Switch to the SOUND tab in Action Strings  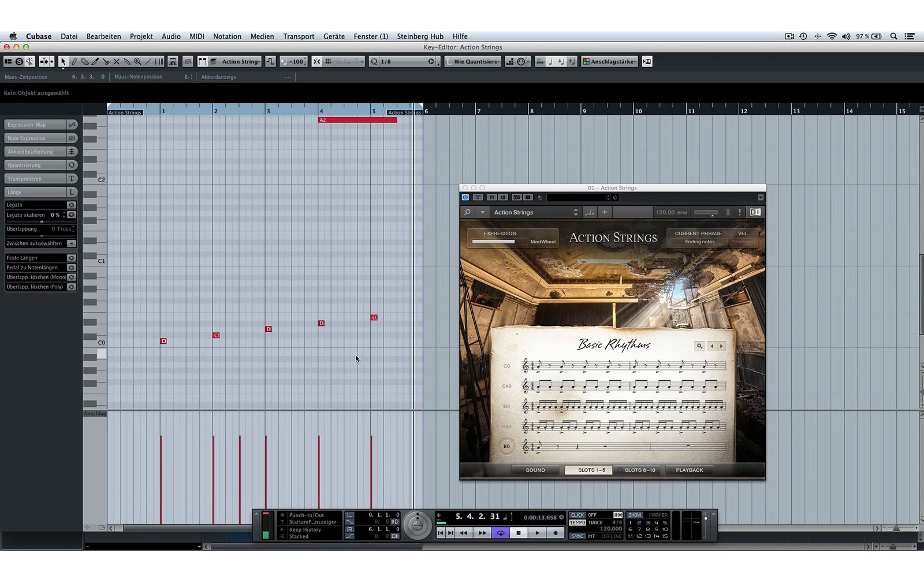tap(535, 470)
